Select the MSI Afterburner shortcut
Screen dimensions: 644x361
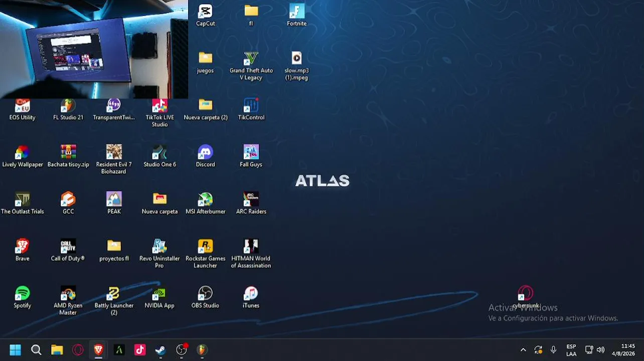coord(205,204)
